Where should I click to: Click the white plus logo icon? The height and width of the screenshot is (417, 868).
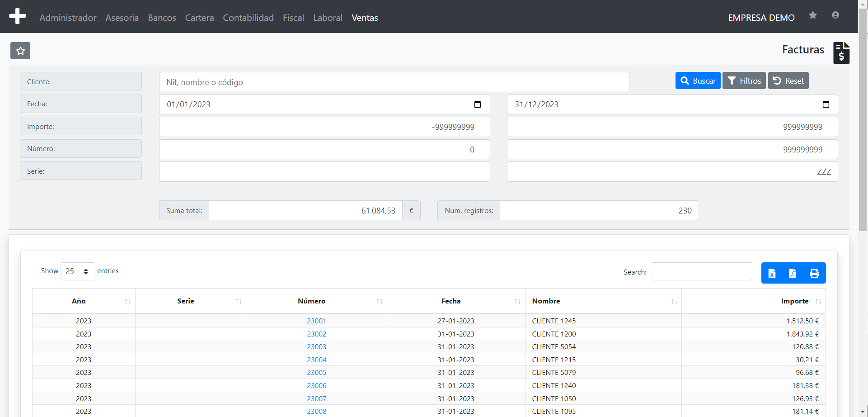tap(17, 16)
